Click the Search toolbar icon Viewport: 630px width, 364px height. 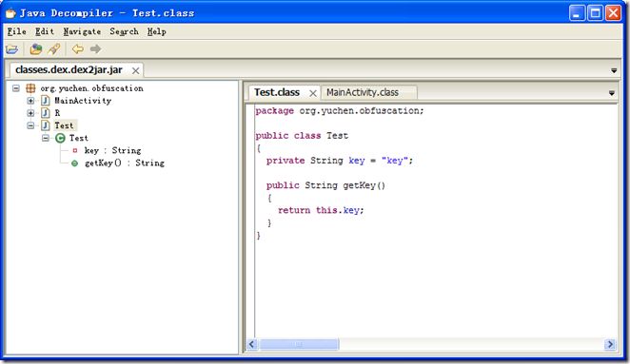[54, 49]
